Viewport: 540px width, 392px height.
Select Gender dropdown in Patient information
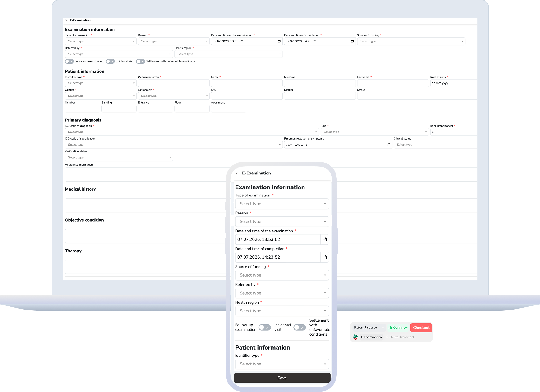pos(100,96)
